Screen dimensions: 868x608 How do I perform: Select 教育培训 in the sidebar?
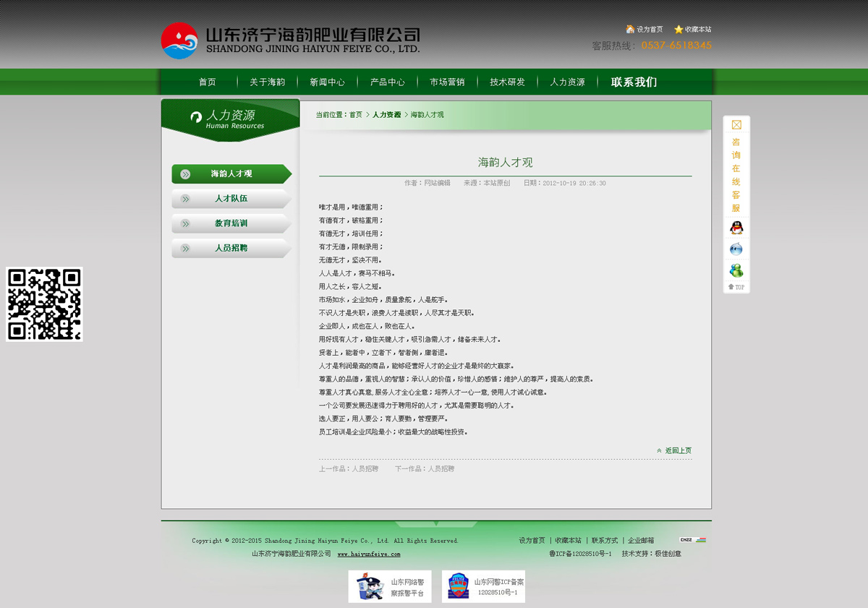tap(231, 223)
